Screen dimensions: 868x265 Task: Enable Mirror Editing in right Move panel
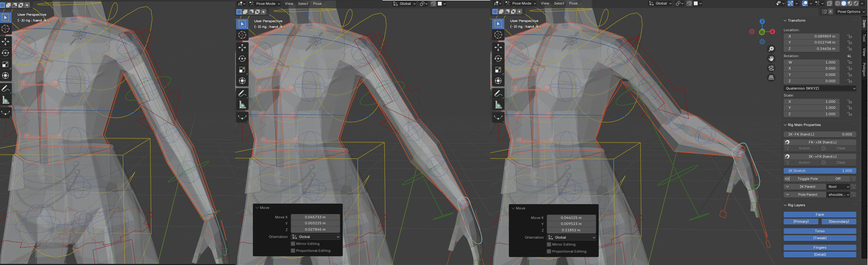549,244
